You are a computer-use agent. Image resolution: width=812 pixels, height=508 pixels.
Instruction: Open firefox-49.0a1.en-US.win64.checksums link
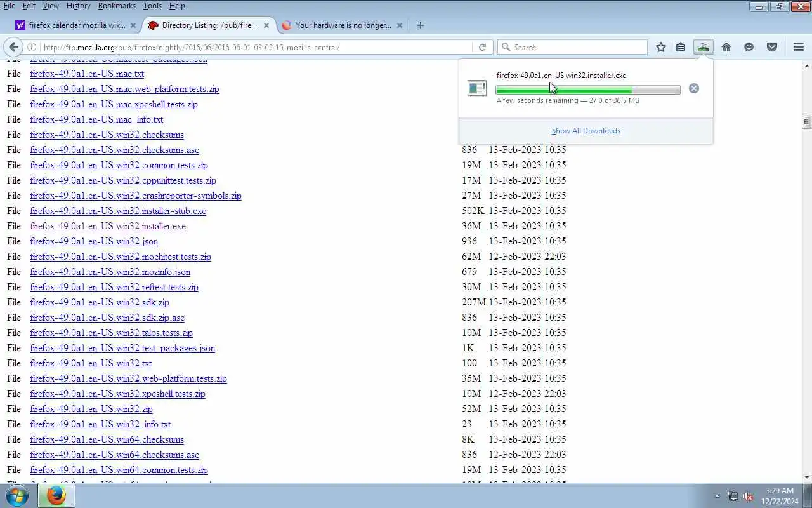tap(107, 439)
